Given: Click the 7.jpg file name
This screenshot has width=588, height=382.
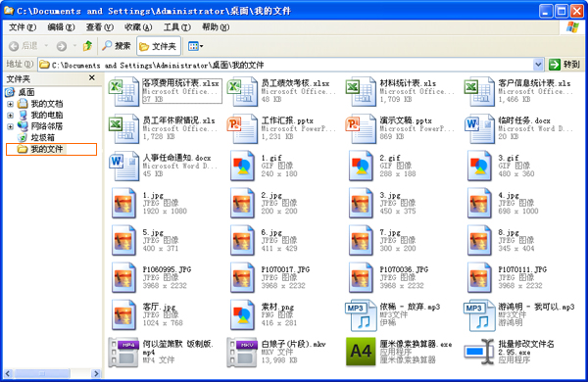Looking at the screenshot, I should tap(390, 232).
